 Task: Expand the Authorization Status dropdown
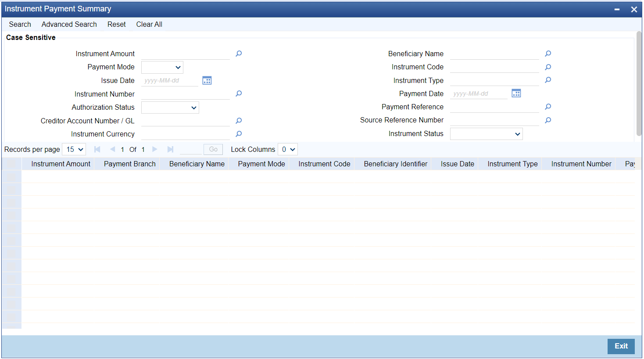click(170, 108)
